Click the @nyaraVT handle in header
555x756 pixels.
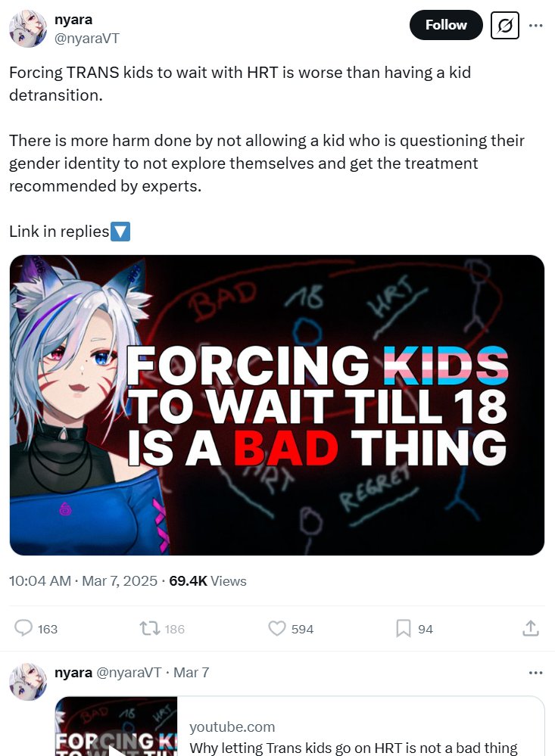87,39
